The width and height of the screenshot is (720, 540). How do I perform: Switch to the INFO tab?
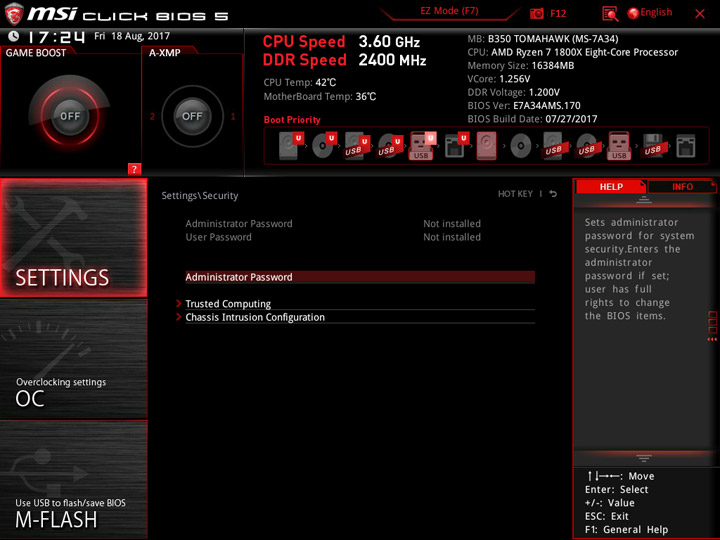(682, 186)
